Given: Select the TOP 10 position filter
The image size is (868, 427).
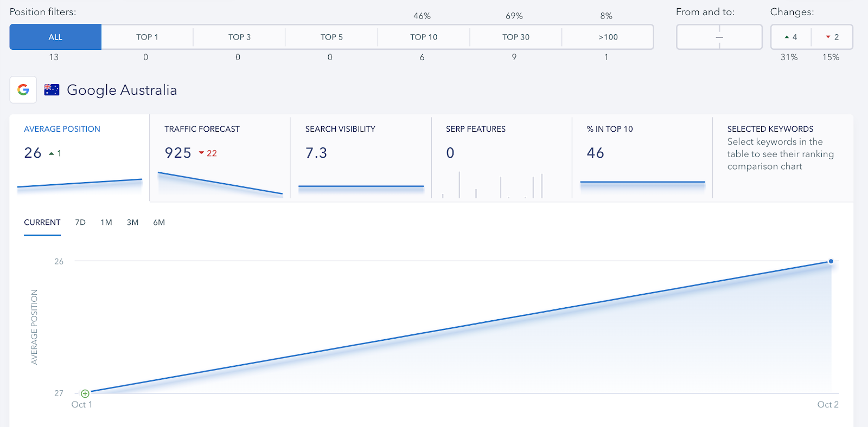Looking at the screenshot, I should click(424, 37).
